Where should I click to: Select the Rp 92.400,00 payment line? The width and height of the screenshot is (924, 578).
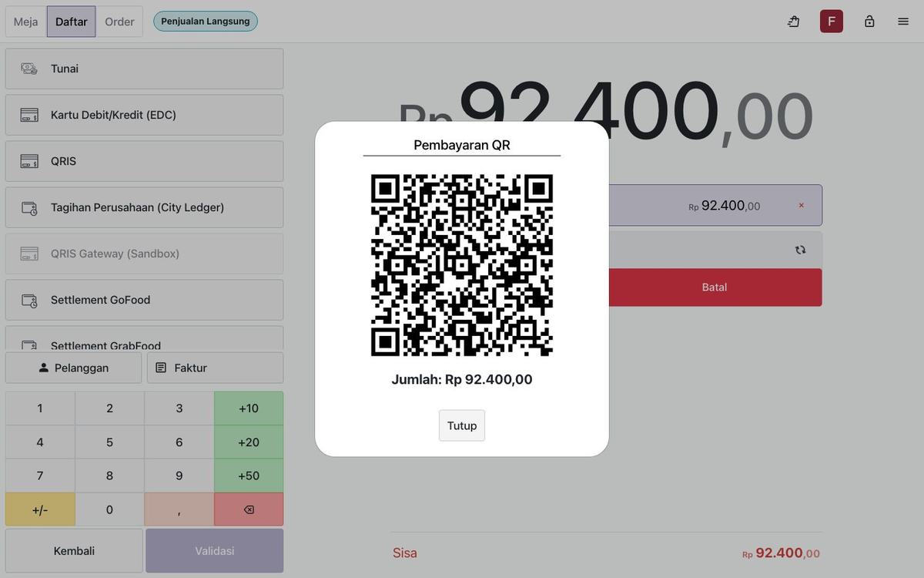(715, 205)
